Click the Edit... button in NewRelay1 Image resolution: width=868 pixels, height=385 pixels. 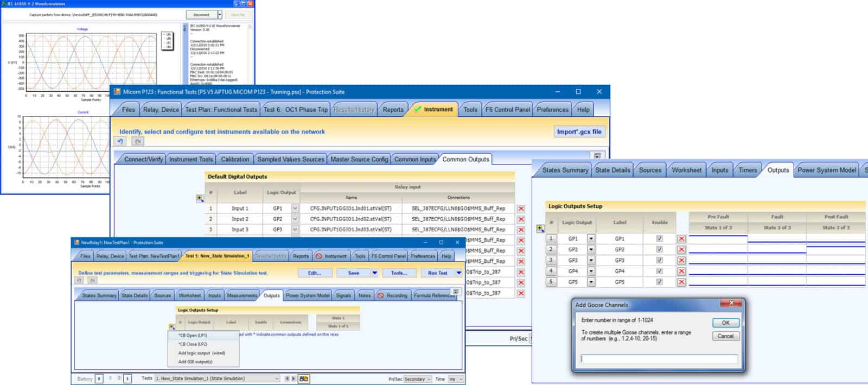[315, 273]
